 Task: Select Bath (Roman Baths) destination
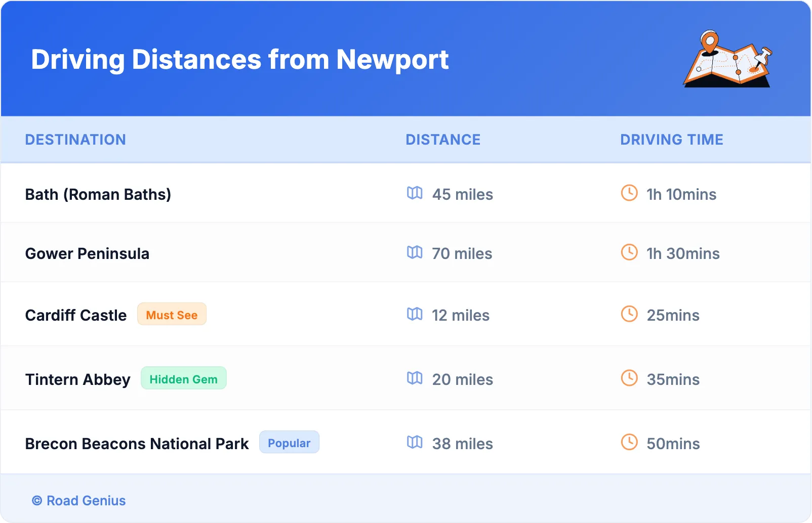point(98,194)
